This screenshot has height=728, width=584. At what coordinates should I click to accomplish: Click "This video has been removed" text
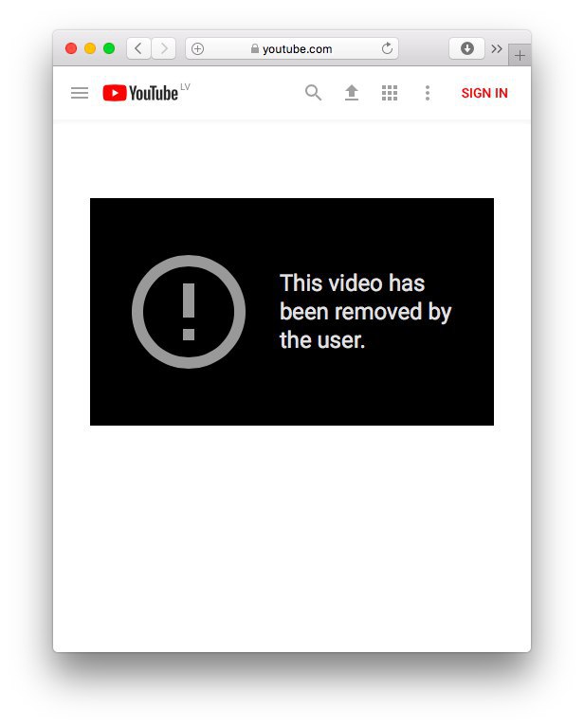(365, 312)
